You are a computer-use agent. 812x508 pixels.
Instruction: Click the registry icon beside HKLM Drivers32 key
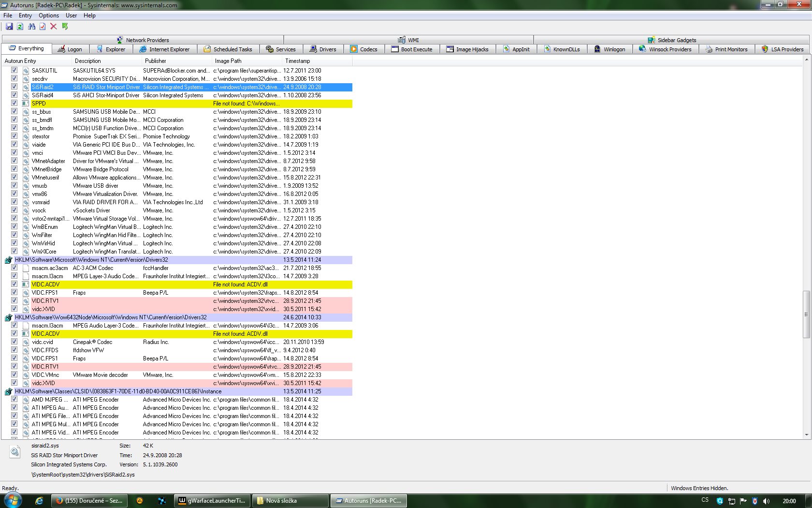pyautogui.click(x=8, y=260)
